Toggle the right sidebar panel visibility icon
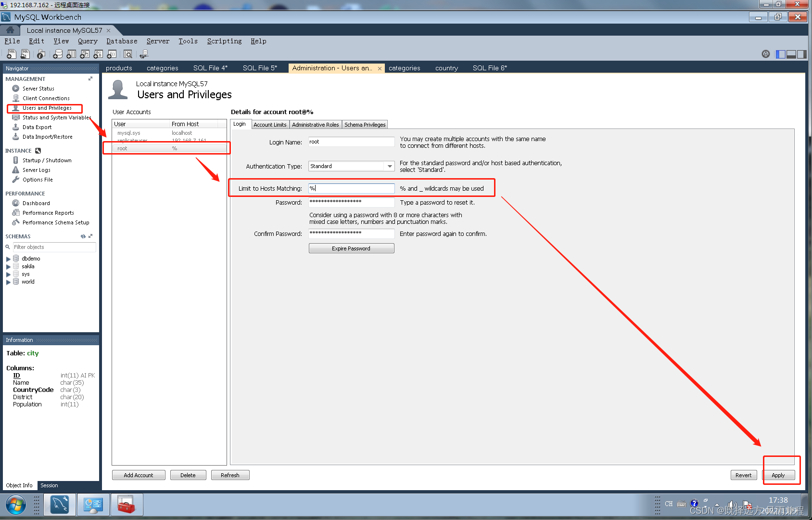 801,54
